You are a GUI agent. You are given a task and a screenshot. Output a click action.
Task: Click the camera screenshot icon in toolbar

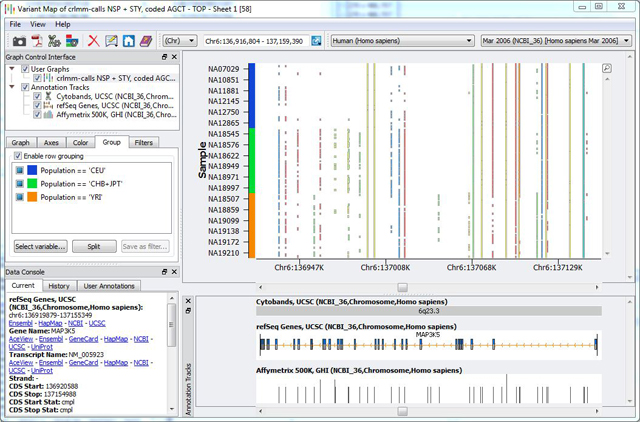pyautogui.click(x=19, y=41)
